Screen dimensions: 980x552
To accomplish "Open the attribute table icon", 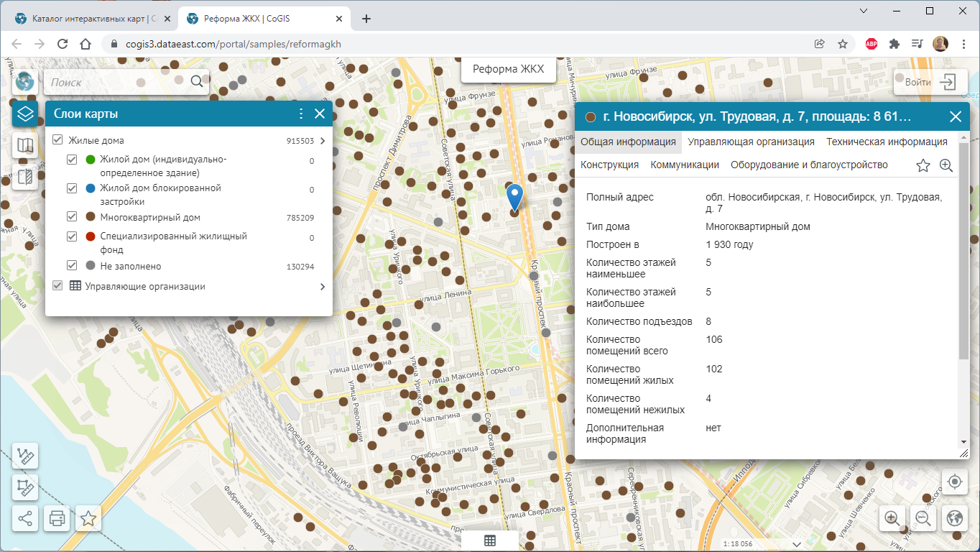I will coord(490,541).
